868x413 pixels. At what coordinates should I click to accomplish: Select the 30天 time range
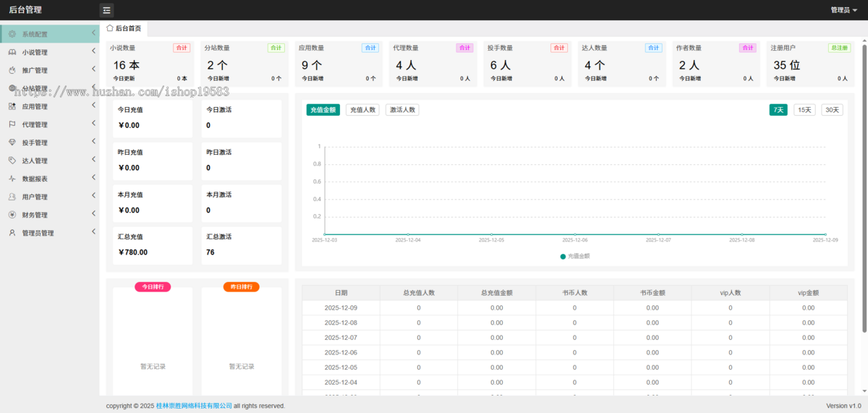(x=832, y=110)
